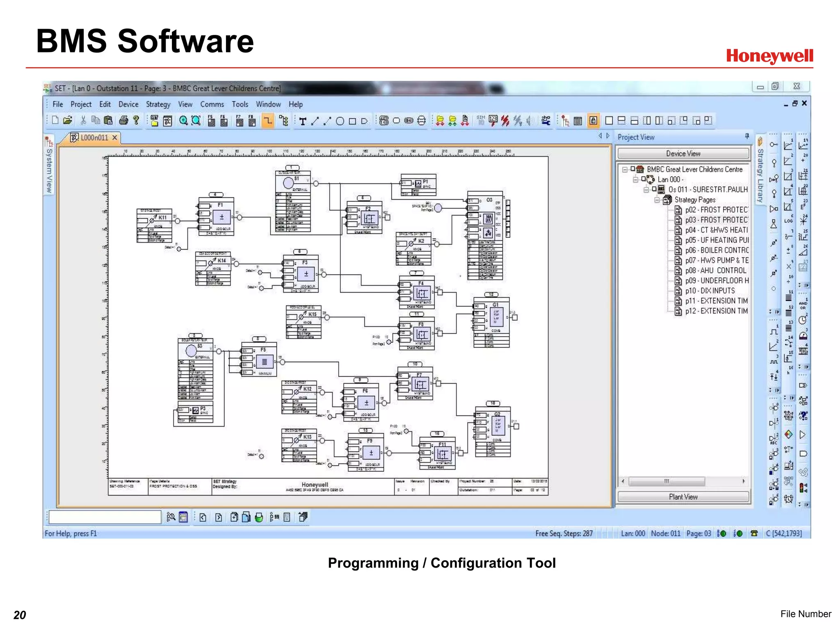
Task: Open the Strategy Library side tab
Action: tap(760, 170)
